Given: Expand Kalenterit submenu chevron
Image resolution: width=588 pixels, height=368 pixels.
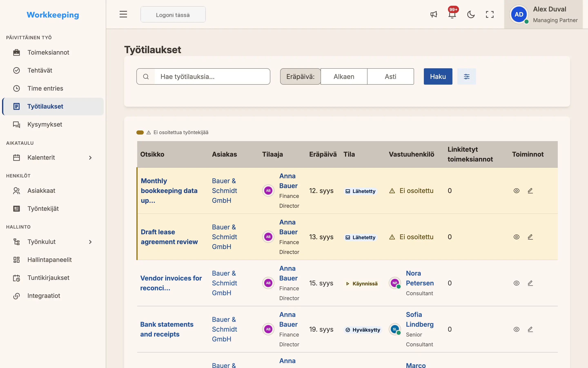Looking at the screenshot, I should click(x=90, y=158).
